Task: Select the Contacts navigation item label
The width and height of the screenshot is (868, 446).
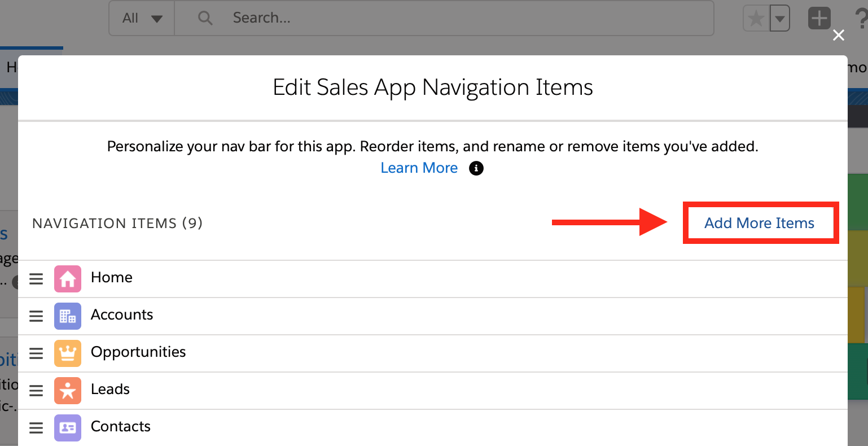Action: click(121, 427)
